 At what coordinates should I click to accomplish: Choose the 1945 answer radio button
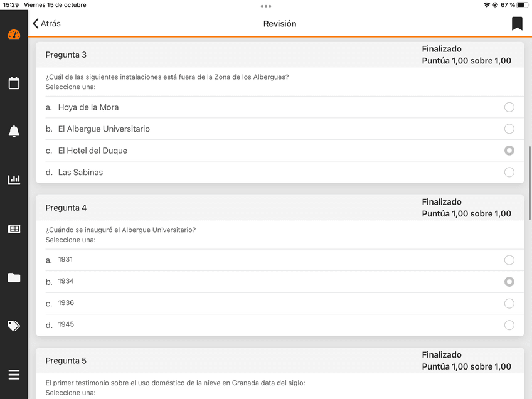click(509, 325)
